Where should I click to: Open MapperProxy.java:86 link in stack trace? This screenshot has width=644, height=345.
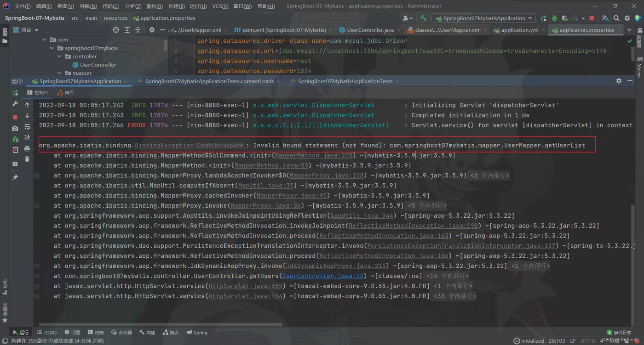point(266,206)
